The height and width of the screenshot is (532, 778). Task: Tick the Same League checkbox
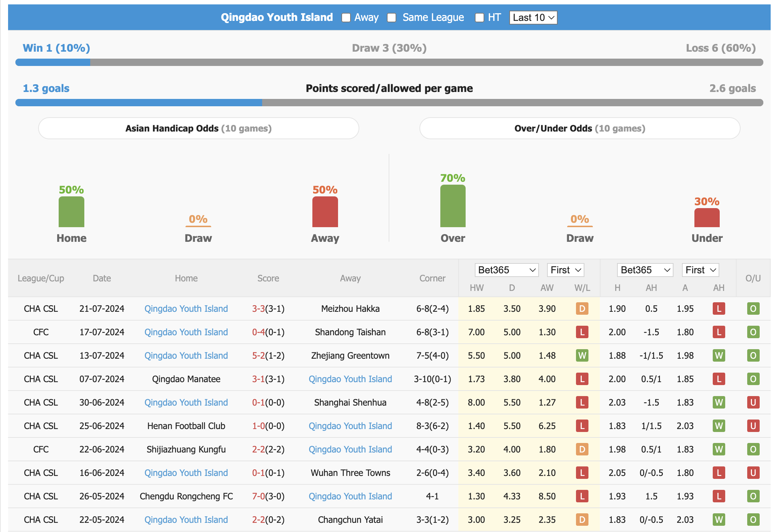tap(392, 18)
